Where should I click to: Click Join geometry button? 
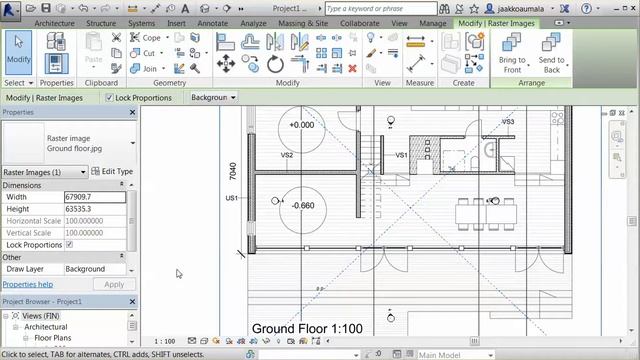tap(144, 68)
